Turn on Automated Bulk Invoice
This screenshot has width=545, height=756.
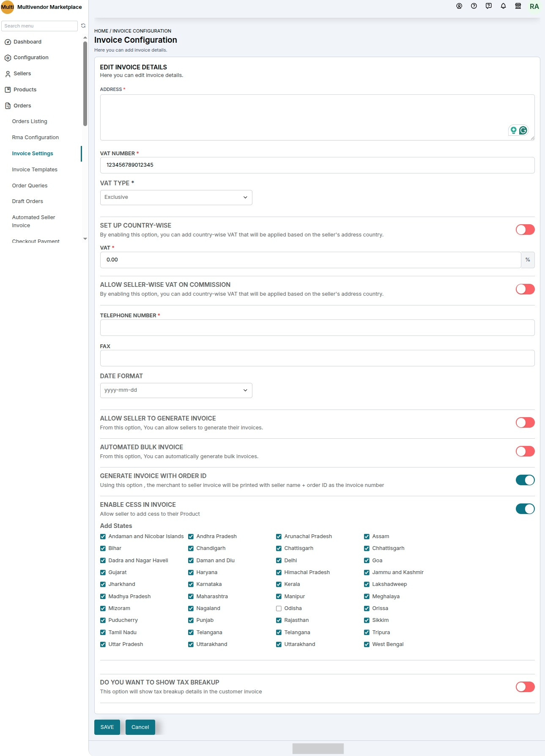coord(525,451)
